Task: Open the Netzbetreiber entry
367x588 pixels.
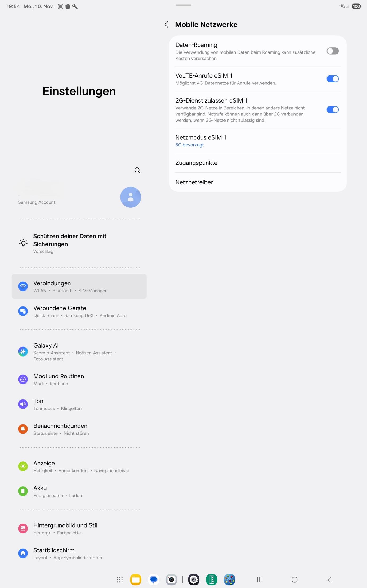Action: pyautogui.click(x=258, y=182)
